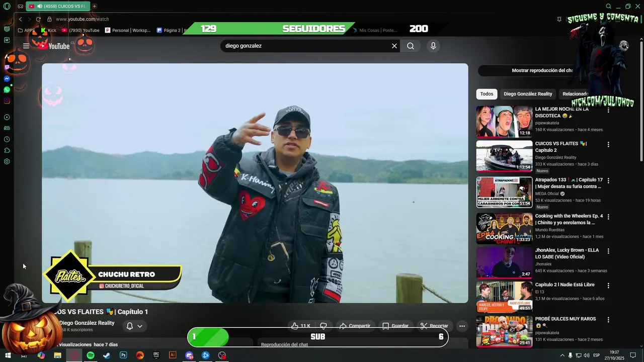This screenshot has width=644, height=362.
Task: Open GX Corner gamepad icon
Action: (20, 6)
